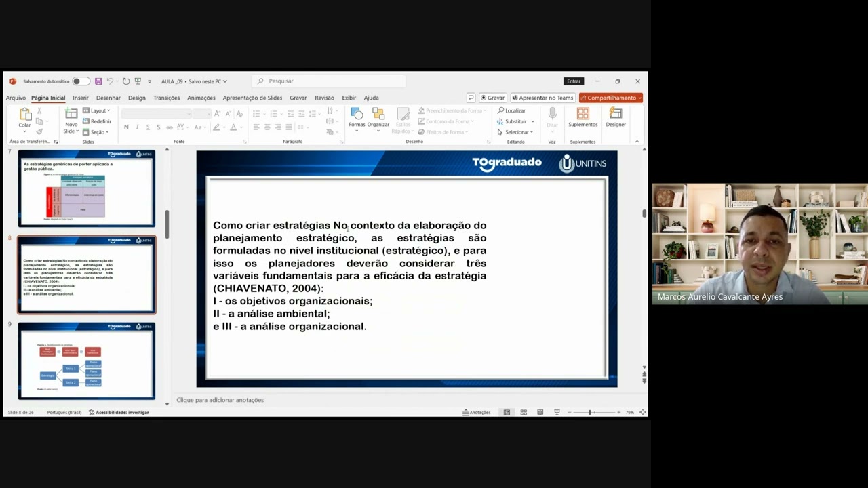Screen dimensions: 868x488
Task: Click the Designer icon
Action: pos(616,114)
